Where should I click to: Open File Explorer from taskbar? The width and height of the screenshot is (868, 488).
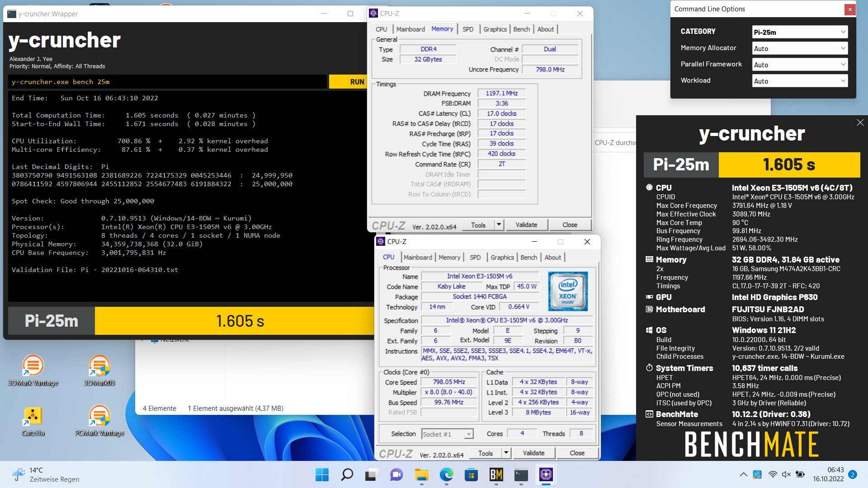pyautogui.click(x=421, y=474)
